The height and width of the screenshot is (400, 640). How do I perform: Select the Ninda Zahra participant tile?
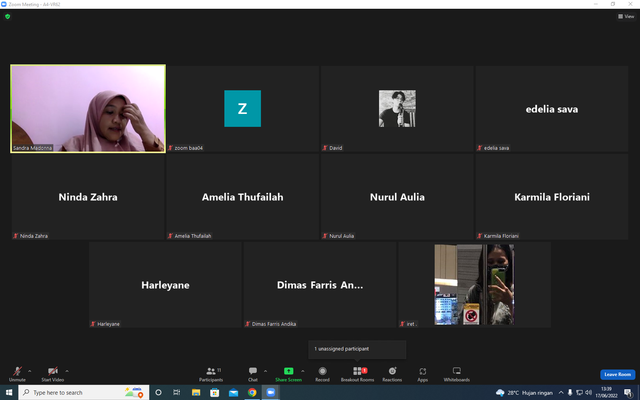88,197
